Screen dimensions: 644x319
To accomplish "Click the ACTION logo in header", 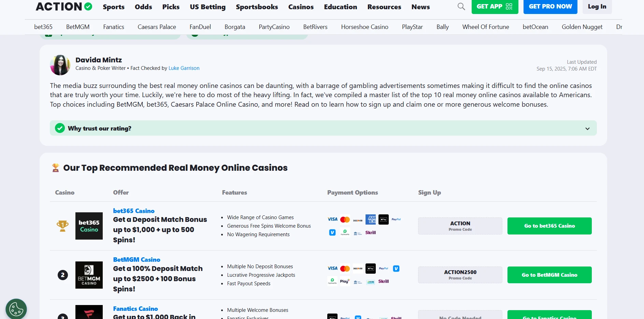I will [x=64, y=6].
